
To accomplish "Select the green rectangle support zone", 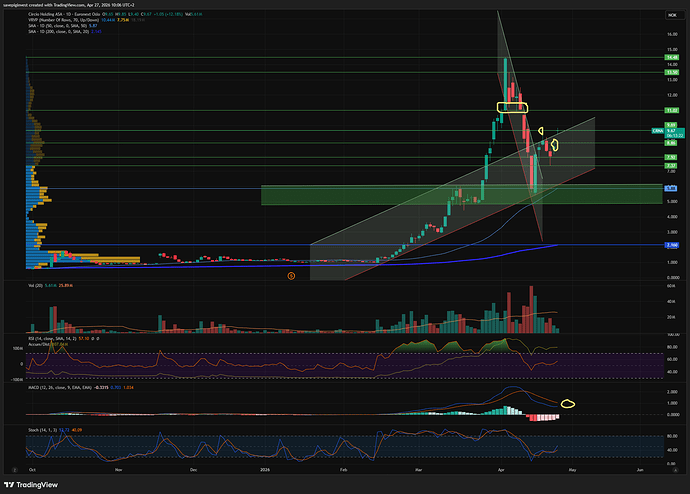I will (400, 195).
